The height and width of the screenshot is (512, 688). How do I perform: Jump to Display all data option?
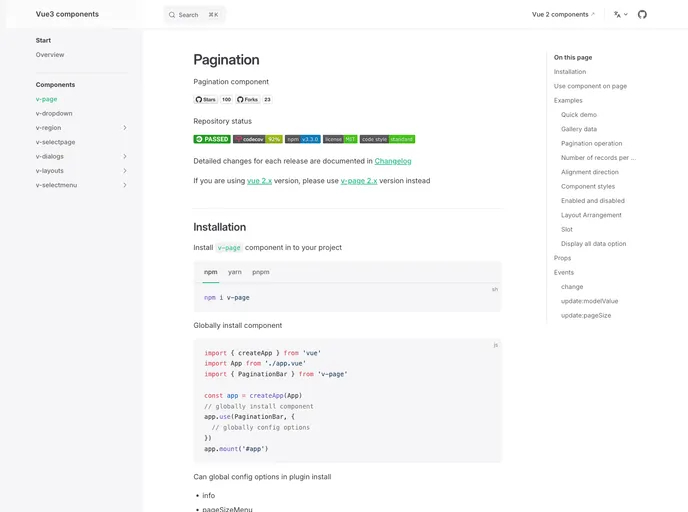click(593, 243)
